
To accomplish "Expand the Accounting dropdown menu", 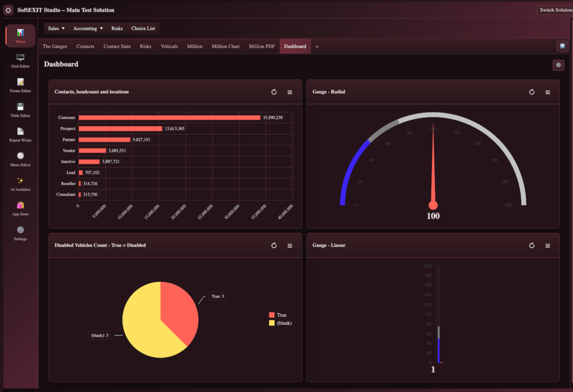I will tap(88, 29).
